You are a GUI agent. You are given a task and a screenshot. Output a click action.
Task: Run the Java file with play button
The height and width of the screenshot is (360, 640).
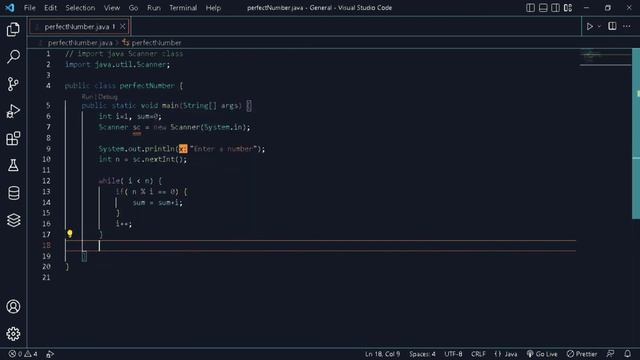[x=589, y=27]
